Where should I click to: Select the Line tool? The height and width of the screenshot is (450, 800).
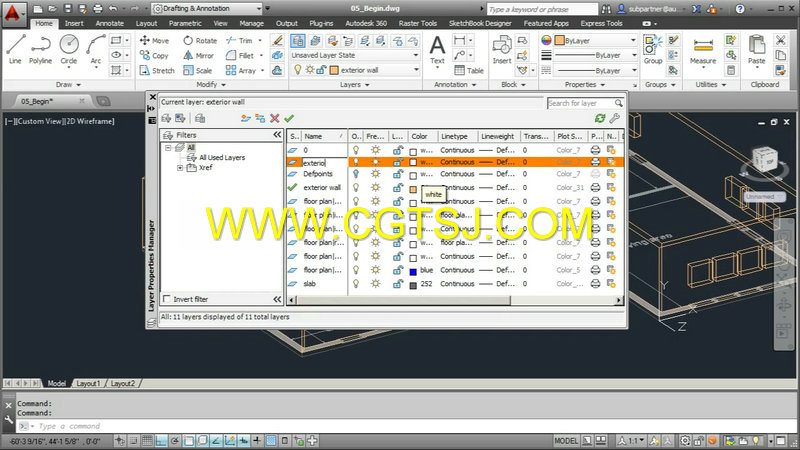point(15,49)
